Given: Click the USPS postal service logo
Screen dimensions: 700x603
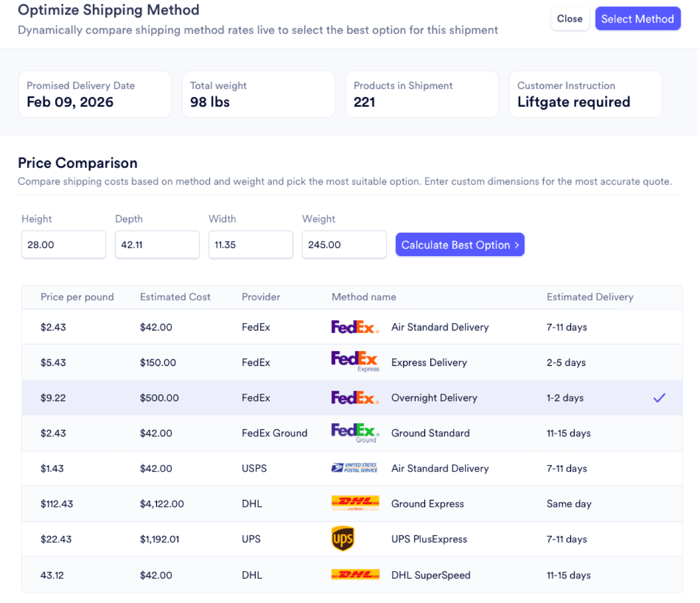Looking at the screenshot, I should click(x=355, y=468).
